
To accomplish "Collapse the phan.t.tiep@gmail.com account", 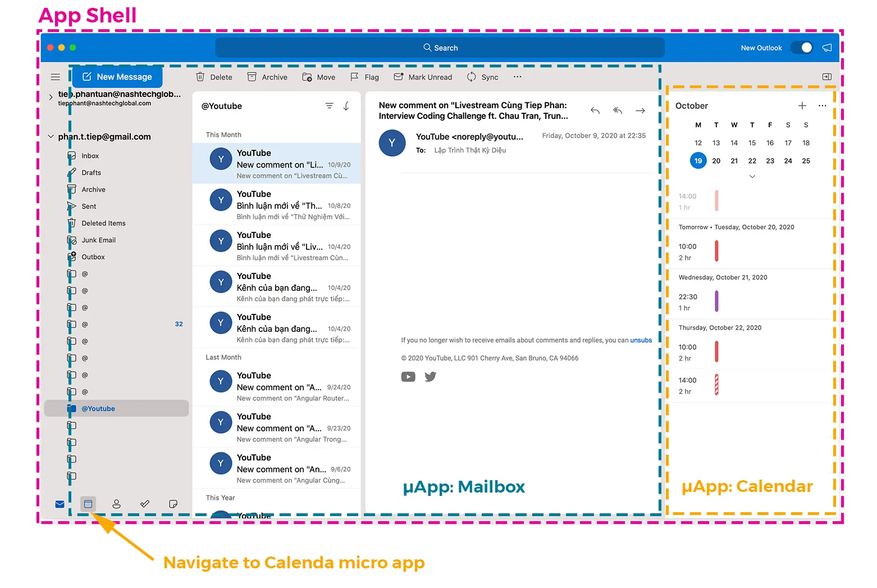I will pyautogui.click(x=51, y=136).
